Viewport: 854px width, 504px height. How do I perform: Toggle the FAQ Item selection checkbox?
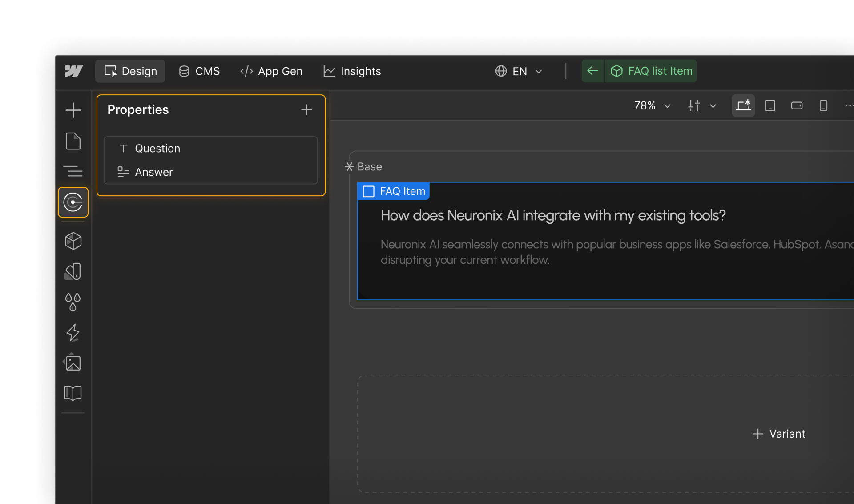coord(368,191)
